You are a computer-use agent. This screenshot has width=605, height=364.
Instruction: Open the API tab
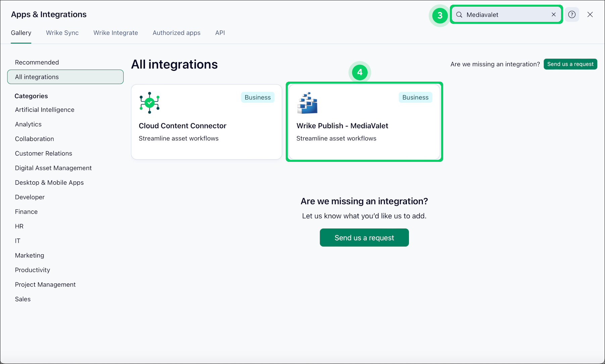pyautogui.click(x=220, y=33)
